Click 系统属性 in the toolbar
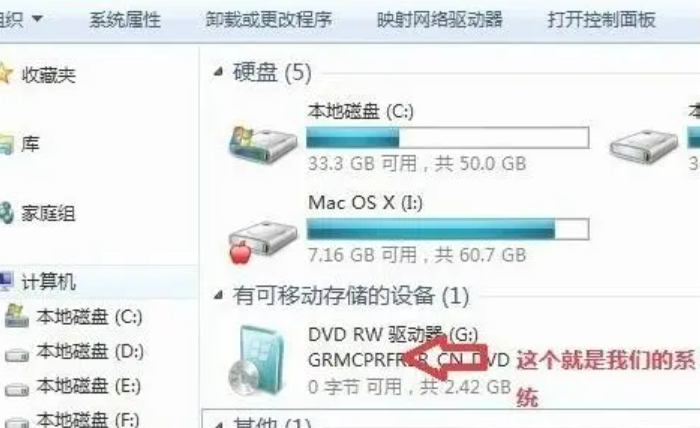This screenshot has height=428, width=700. (x=125, y=20)
